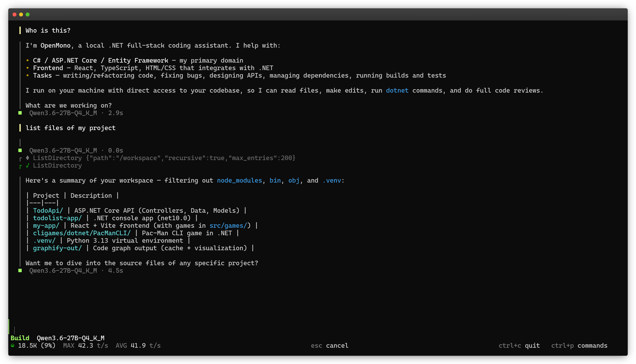The height and width of the screenshot is (364, 636).
Task: Click the 'OpenMono' name in the reply
Action: (55, 45)
